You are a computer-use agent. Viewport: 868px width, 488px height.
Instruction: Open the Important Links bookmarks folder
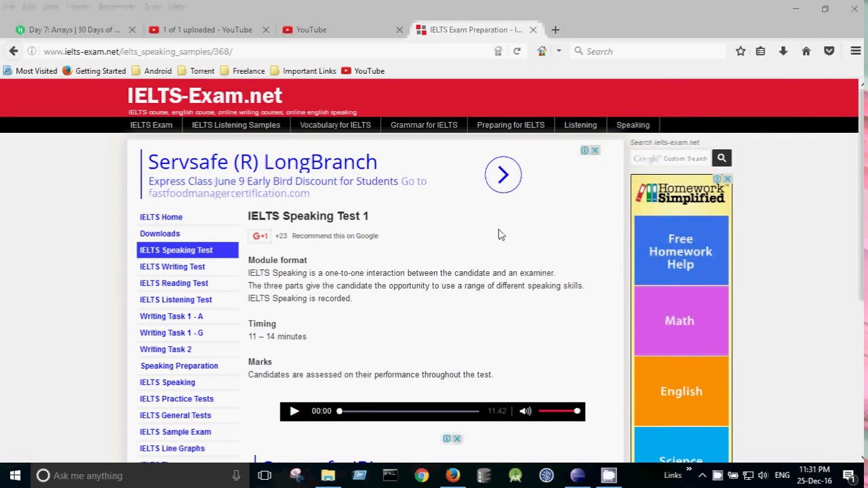tap(303, 70)
